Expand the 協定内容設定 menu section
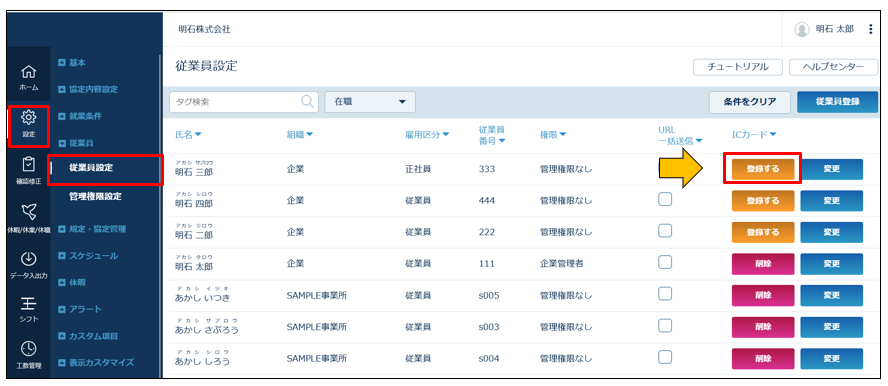Viewport: 888px width, 386px height. (x=88, y=89)
